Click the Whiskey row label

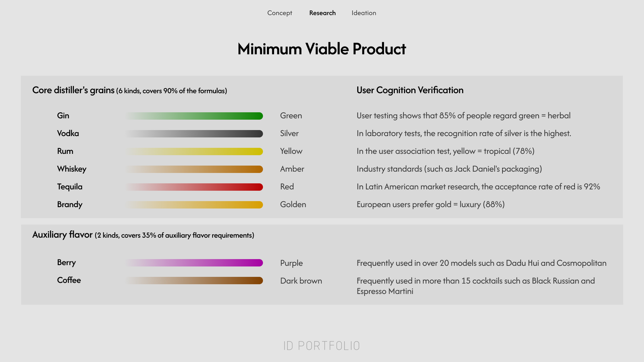tap(72, 169)
